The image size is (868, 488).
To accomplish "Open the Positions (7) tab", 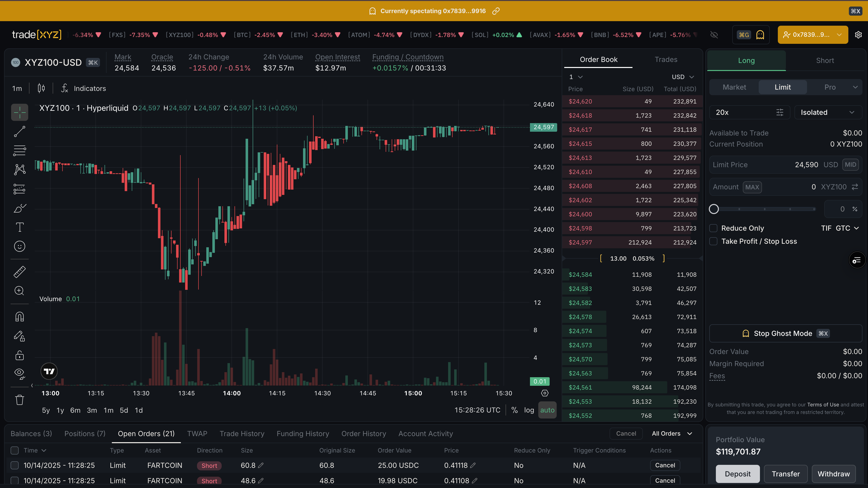I will point(85,433).
